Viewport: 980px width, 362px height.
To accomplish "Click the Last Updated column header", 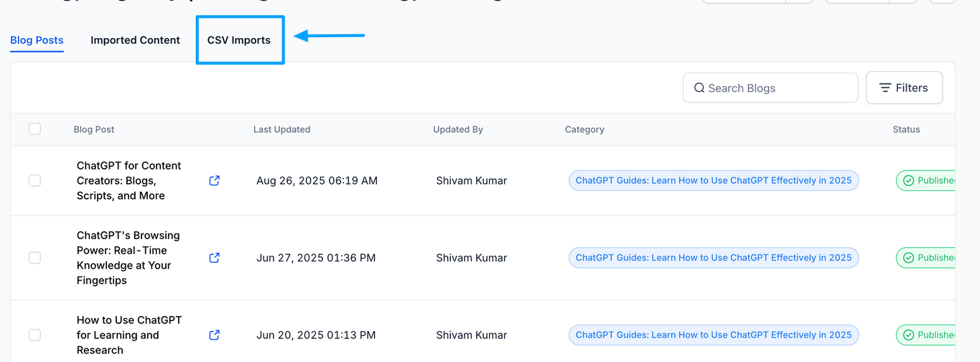I will click(281, 129).
